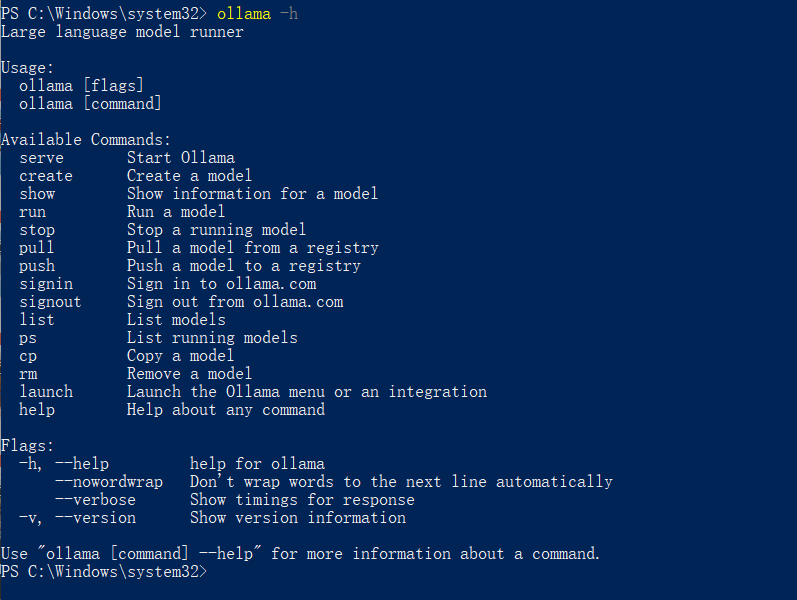Click the 'serve' command name
797x600 pixels.
[41, 158]
